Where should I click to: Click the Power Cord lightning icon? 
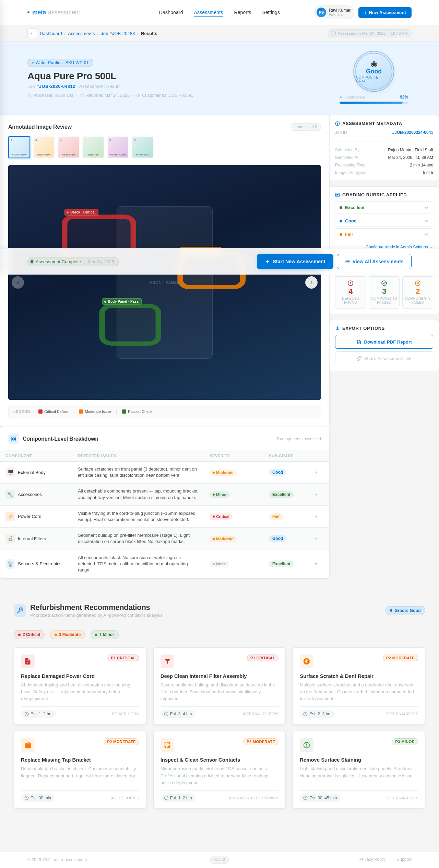[x=10, y=517]
